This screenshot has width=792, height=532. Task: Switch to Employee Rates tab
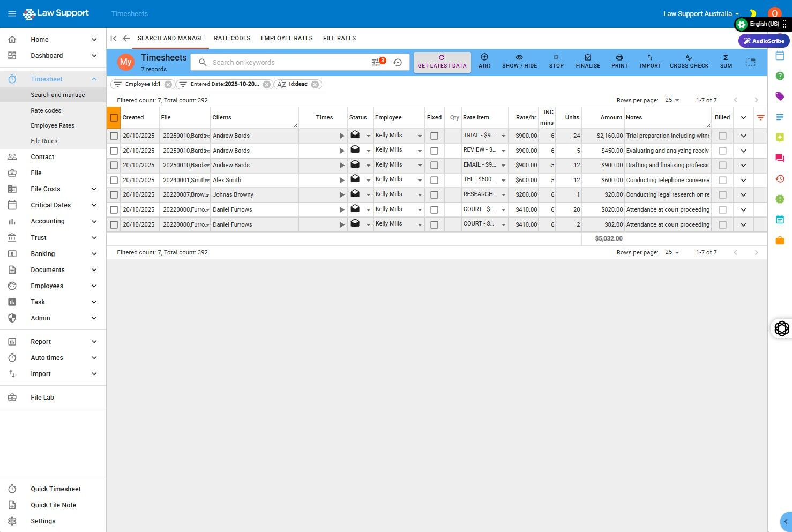coord(287,38)
